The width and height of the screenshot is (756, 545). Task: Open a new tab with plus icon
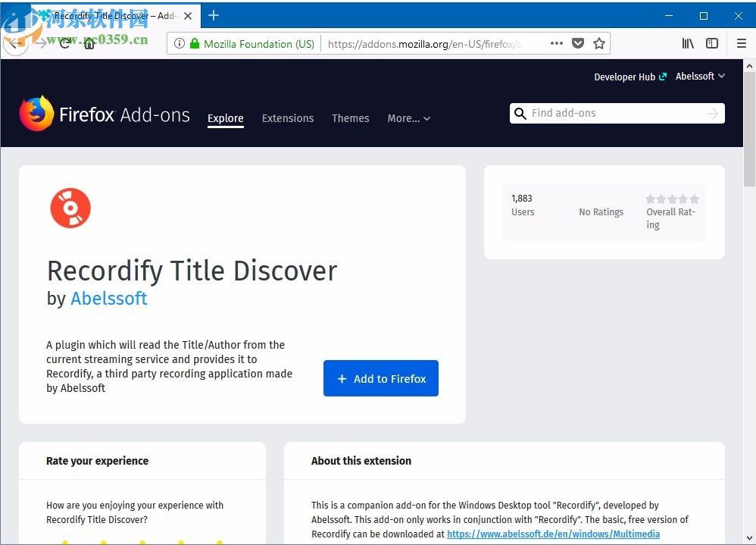click(x=214, y=15)
